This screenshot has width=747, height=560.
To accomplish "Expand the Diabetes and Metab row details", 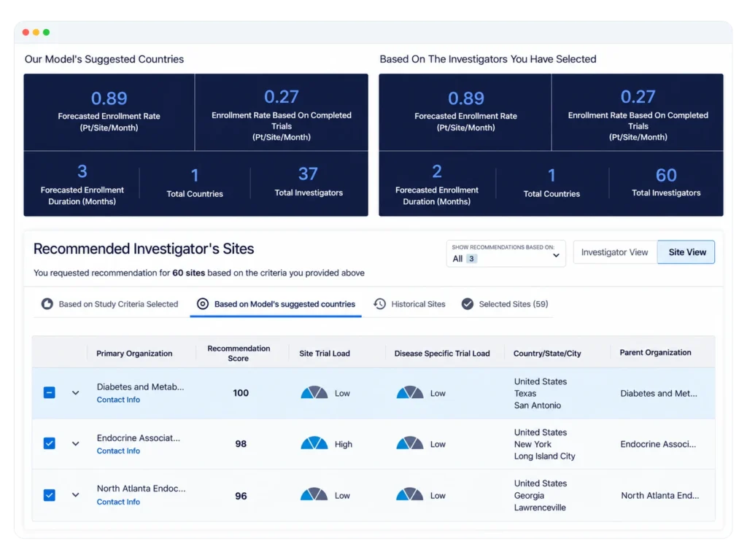I will (75, 393).
